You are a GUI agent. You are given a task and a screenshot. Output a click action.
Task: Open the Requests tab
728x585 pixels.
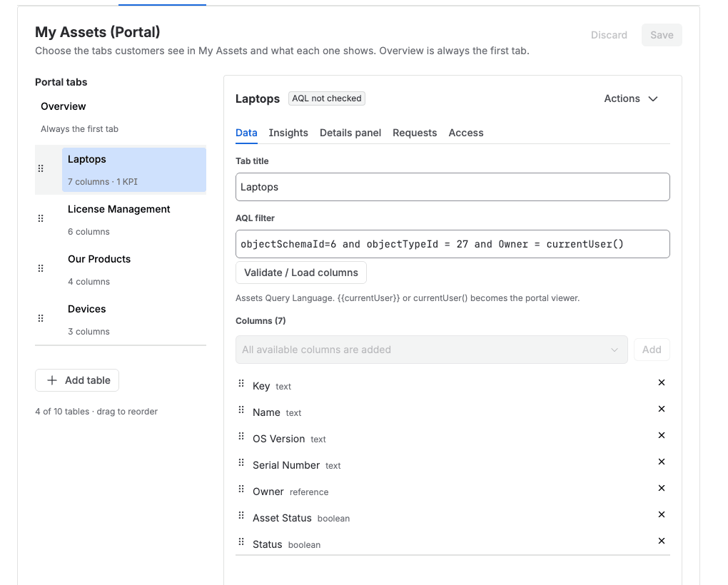(415, 133)
